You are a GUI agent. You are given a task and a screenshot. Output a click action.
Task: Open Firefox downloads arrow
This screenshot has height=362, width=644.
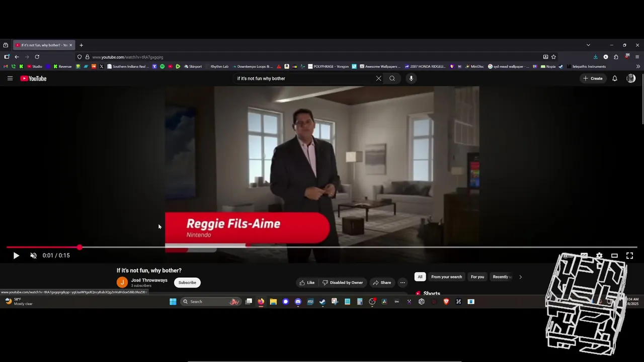pyautogui.click(x=595, y=57)
